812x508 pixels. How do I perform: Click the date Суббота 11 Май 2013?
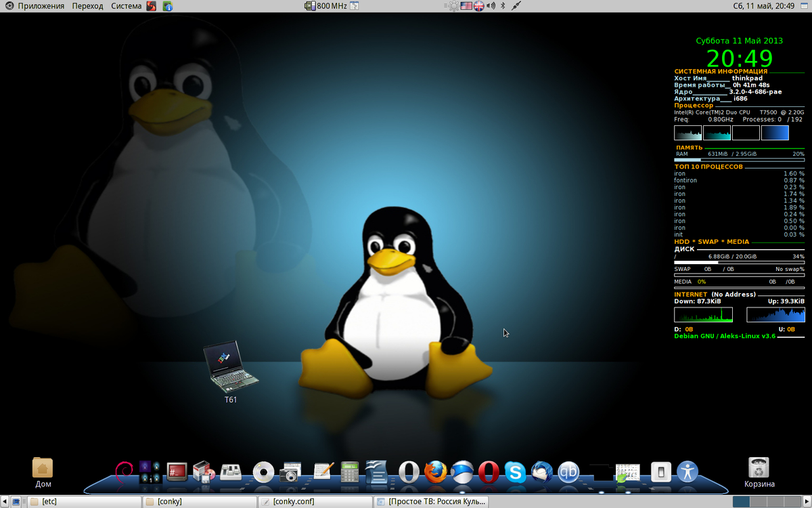click(740, 41)
